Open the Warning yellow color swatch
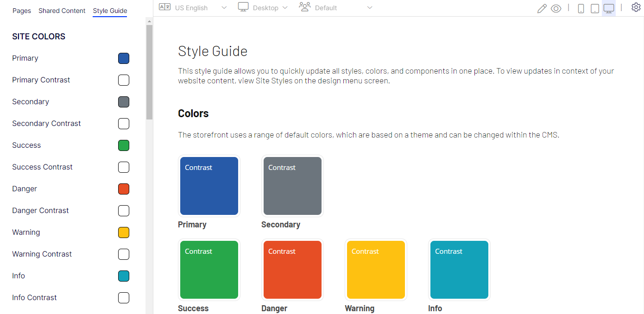This screenshot has height=314, width=644. pos(124,232)
